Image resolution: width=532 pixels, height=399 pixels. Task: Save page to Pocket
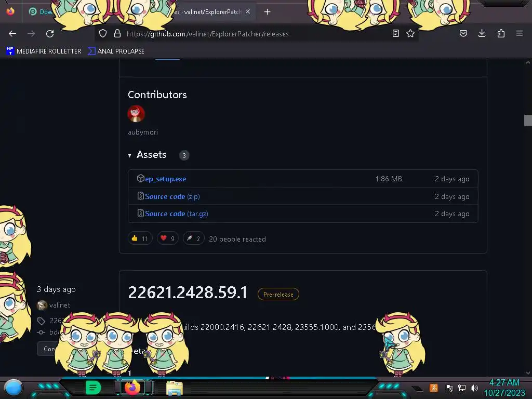point(463,33)
